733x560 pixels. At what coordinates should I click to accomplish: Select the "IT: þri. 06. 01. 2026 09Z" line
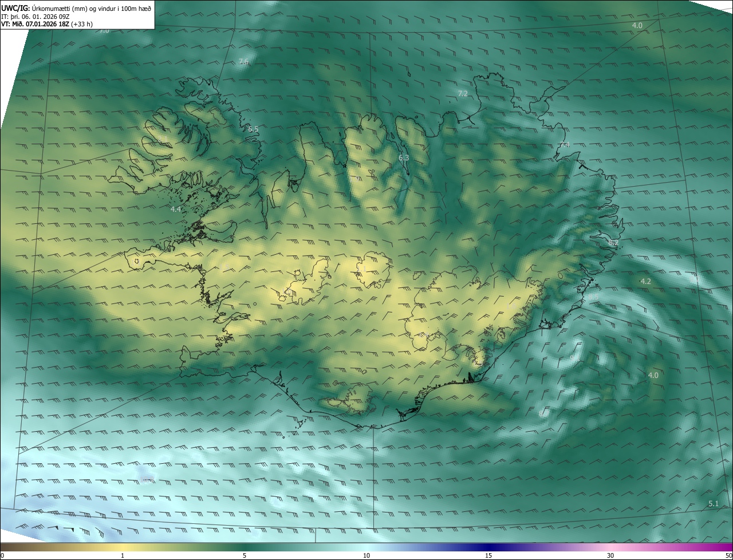[36, 16]
